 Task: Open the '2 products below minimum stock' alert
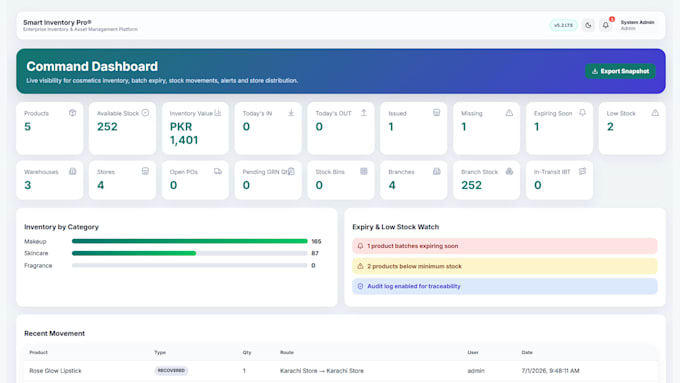[x=505, y=266]
